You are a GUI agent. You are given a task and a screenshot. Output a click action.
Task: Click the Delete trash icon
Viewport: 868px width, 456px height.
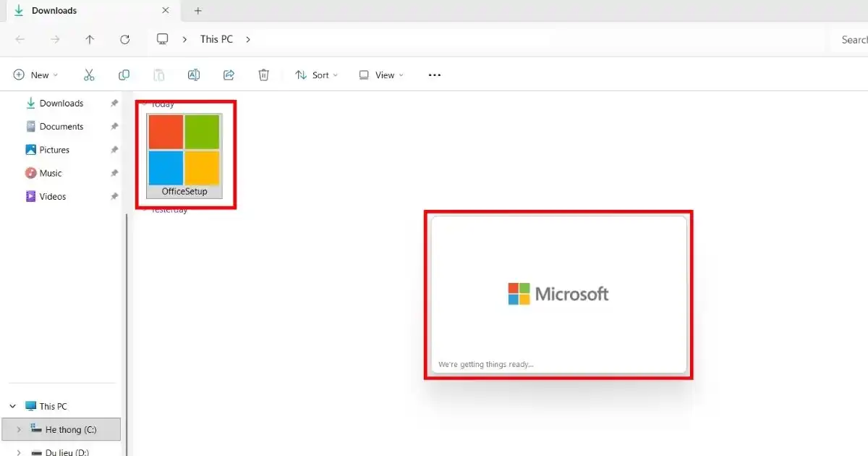tap(264, 75)
